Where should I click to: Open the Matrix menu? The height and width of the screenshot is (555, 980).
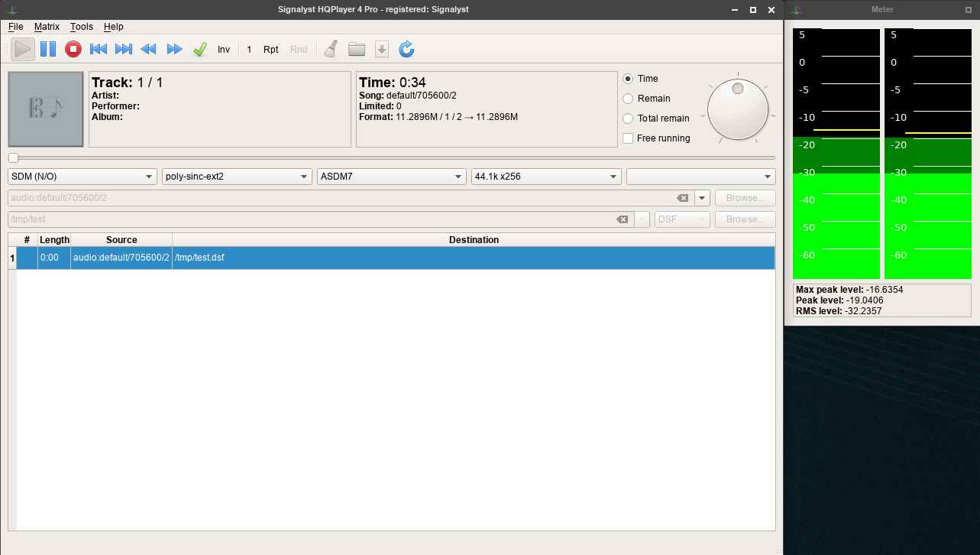pyautogui.click(x=47, y=27)
